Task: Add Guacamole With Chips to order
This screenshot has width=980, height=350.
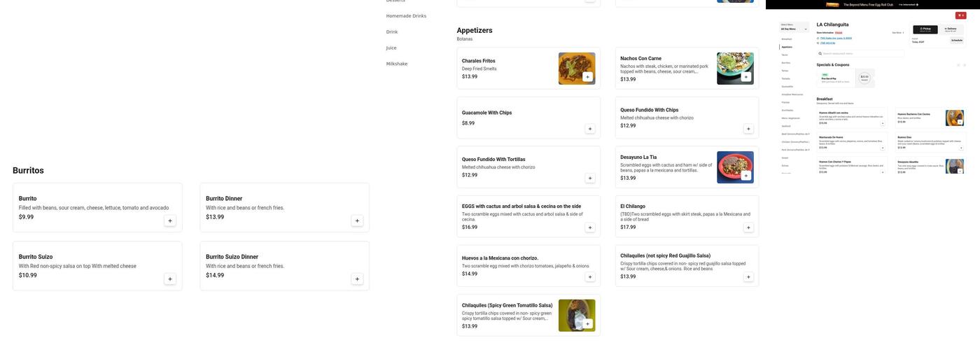Action: click(589, 129)
